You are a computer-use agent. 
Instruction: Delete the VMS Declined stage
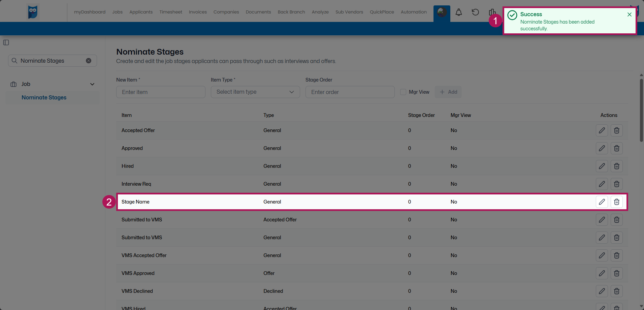[617, 291]
